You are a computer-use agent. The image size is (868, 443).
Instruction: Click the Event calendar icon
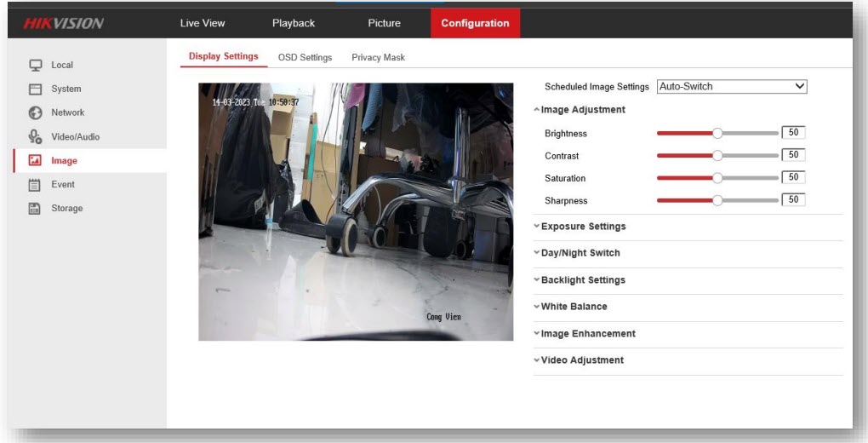point(36,184)
